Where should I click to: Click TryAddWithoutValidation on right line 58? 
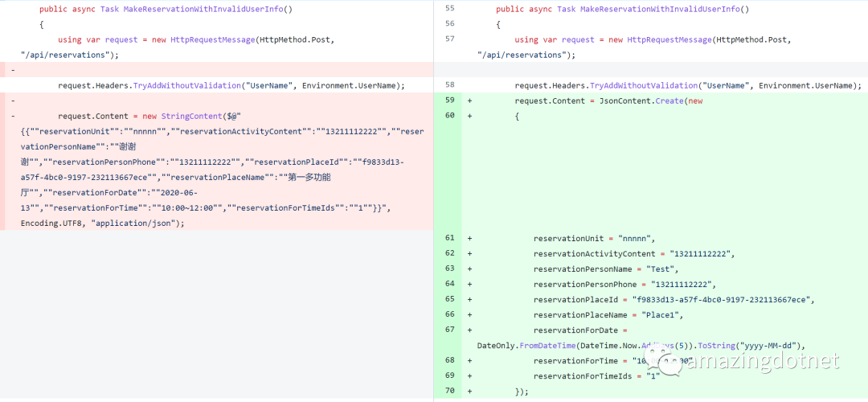click(688, 86)
